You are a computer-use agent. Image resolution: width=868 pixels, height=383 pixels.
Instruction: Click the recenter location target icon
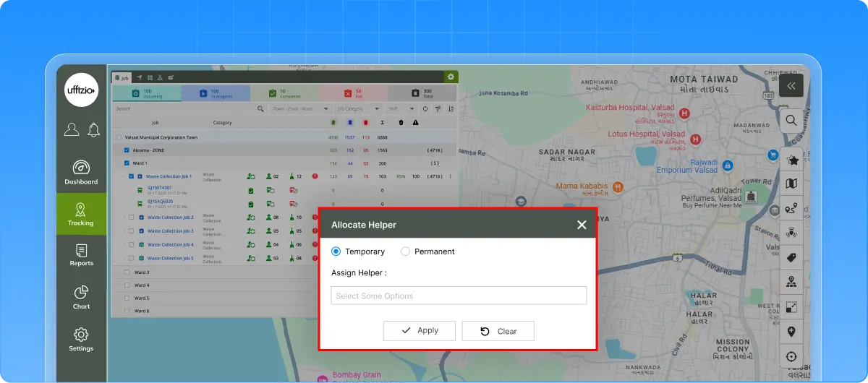point(791,356)
